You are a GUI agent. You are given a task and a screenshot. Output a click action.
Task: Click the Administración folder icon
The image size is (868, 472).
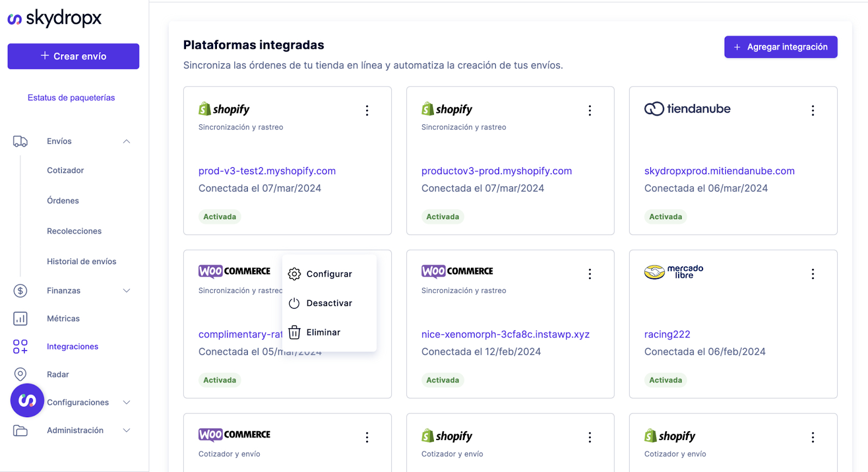[x=20, y=431]
